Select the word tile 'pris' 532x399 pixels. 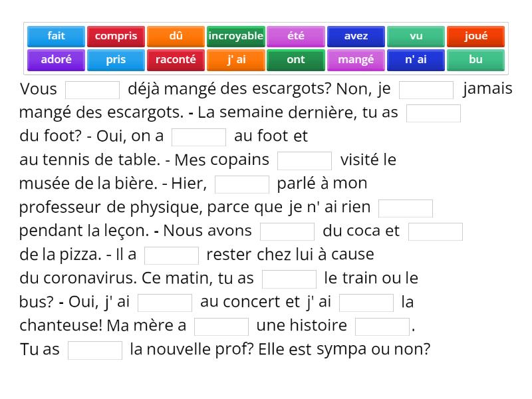(x=116, y=60)
